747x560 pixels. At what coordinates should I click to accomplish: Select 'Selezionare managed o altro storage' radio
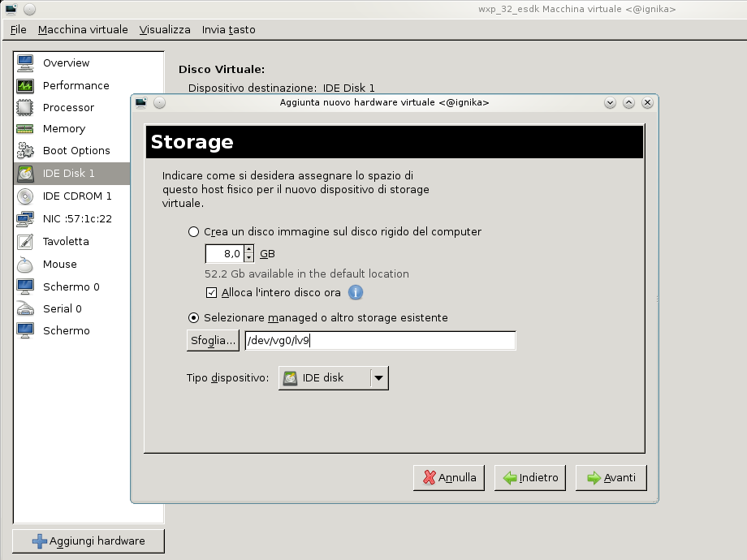193,318
